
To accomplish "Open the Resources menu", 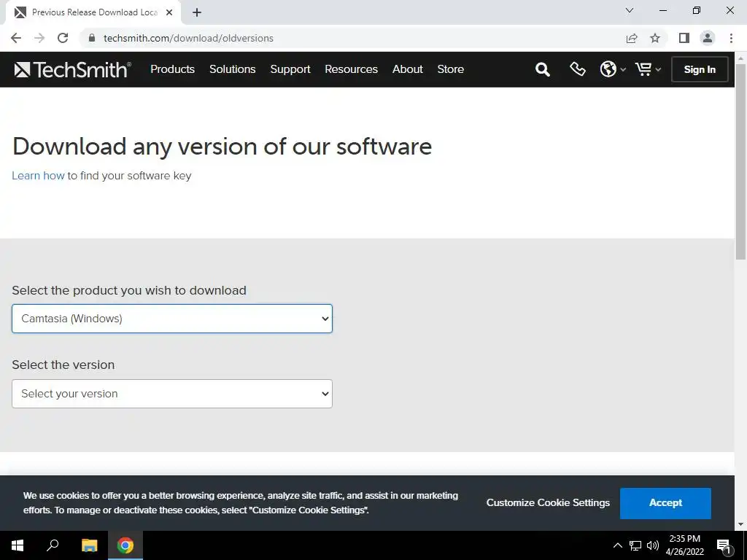I will (x=351, y=69).
